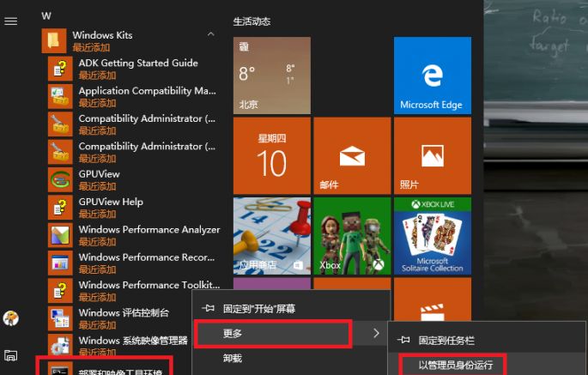Click the Application Compatibility Ma... icon
Image resolution: width=588 pixels, height=375 pixels.
point(60,96)
